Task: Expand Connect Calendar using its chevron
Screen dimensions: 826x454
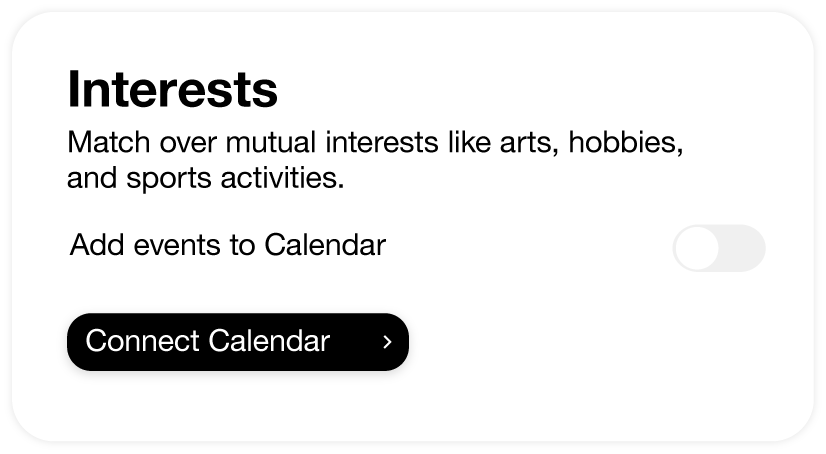Action: point(387,342)
